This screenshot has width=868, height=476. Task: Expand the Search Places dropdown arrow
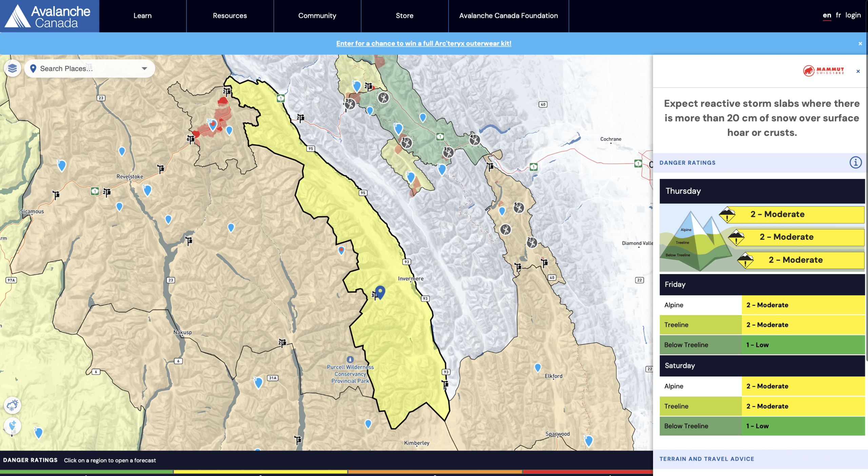coord(144,68)
